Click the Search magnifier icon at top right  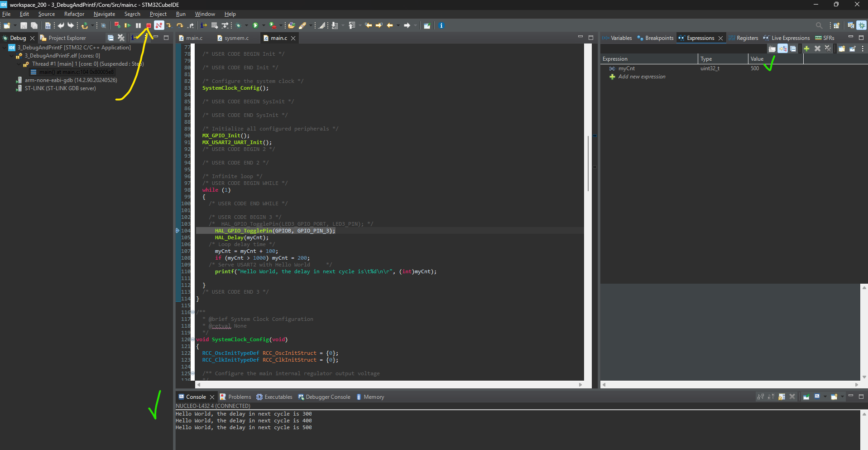coord(819,26)
